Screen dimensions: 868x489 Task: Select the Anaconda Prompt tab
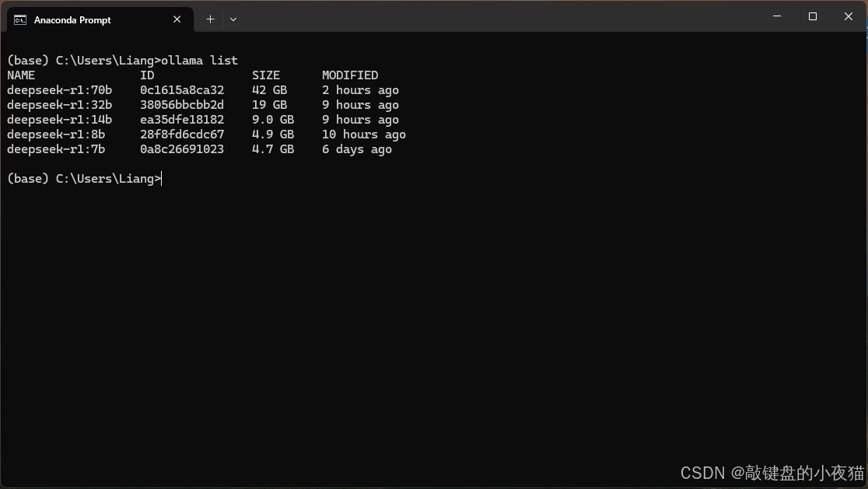[100, 19]
